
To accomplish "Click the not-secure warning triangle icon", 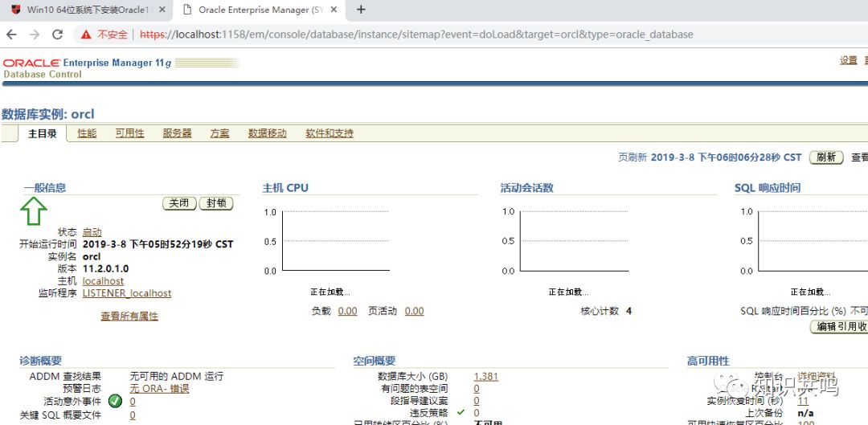I will (86, 35).
